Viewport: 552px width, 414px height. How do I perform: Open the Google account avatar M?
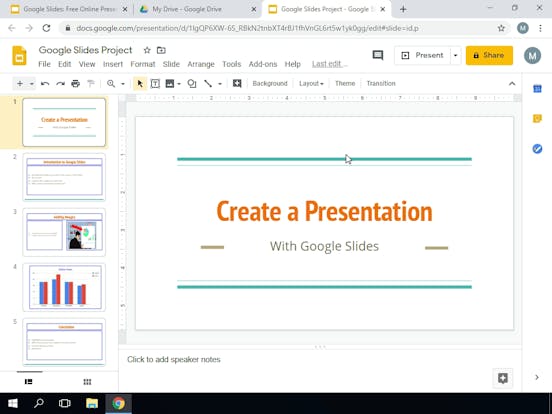pyautogui.click(x=532, y=55)
